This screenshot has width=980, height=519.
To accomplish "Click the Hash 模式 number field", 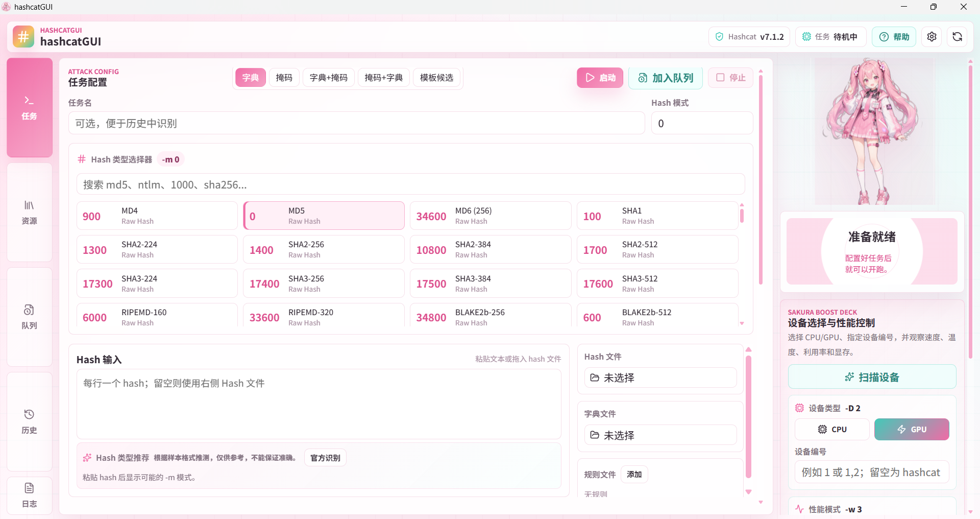I will coord(702,123).
